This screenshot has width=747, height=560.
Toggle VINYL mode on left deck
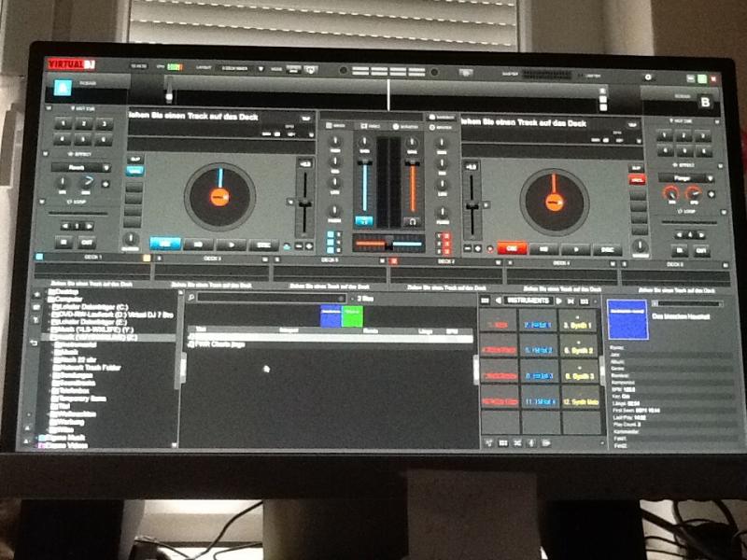coord(134,171)
